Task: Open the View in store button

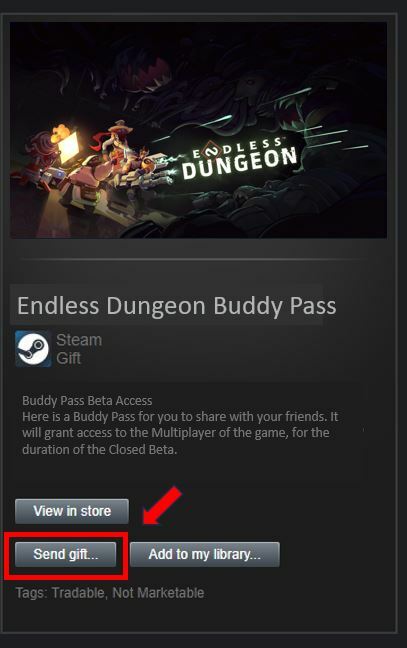Action: click(72, 511)
